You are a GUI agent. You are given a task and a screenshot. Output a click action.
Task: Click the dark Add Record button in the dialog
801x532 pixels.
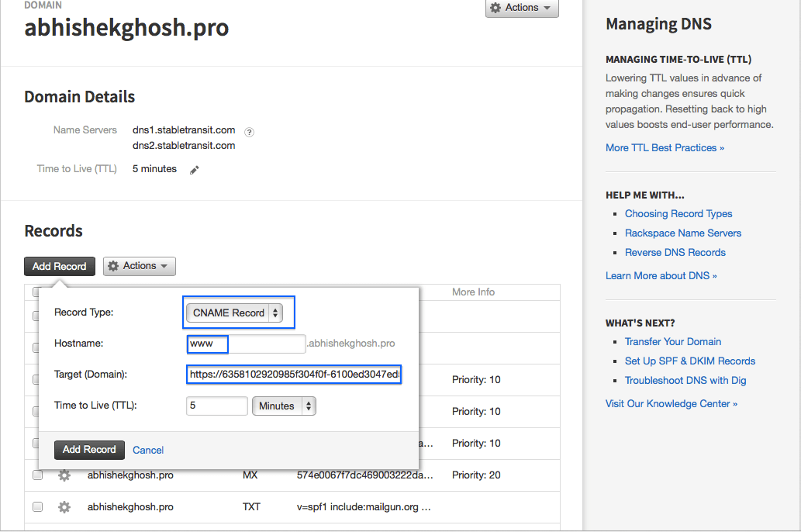pyautogui.click(x=89, y=450)
